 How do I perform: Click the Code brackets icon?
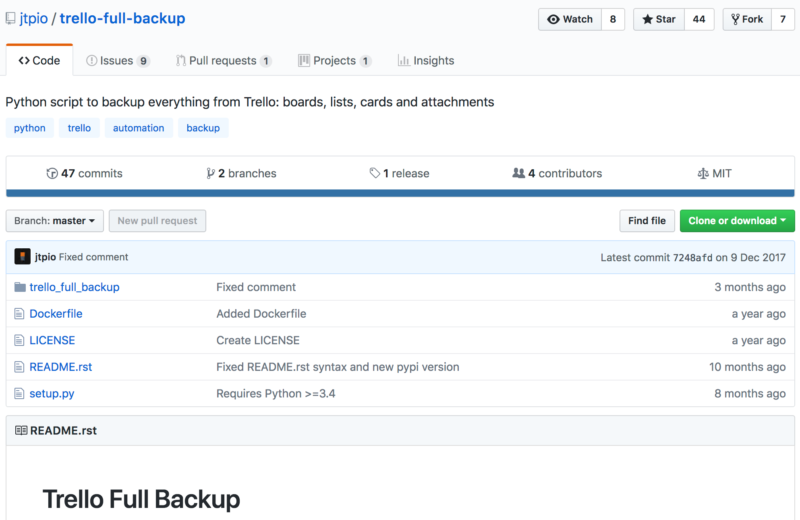click(24, 61)
